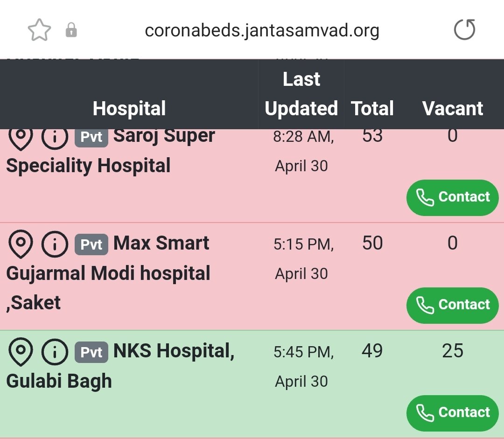This screenshot has width=504, height=439.
Task: Show info details for NKS Hospital
Action: (55, 352)
